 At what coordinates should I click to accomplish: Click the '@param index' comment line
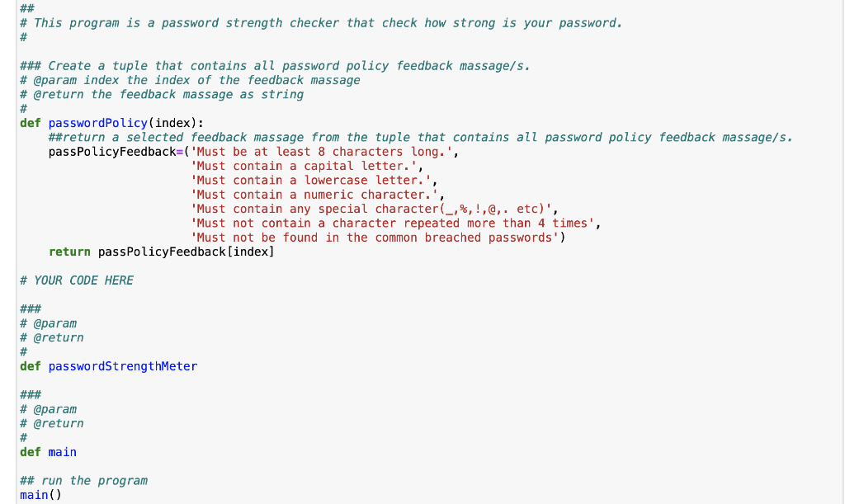point(191,80)
